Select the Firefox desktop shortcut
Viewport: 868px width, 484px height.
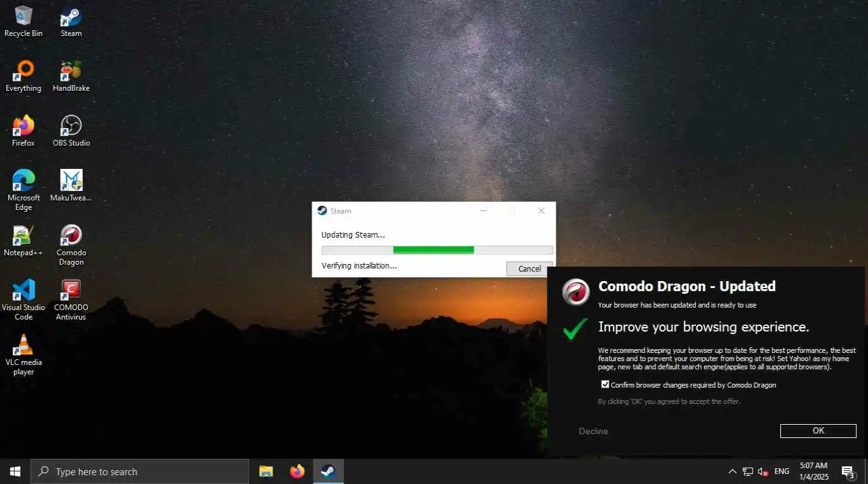coord(23,131)
